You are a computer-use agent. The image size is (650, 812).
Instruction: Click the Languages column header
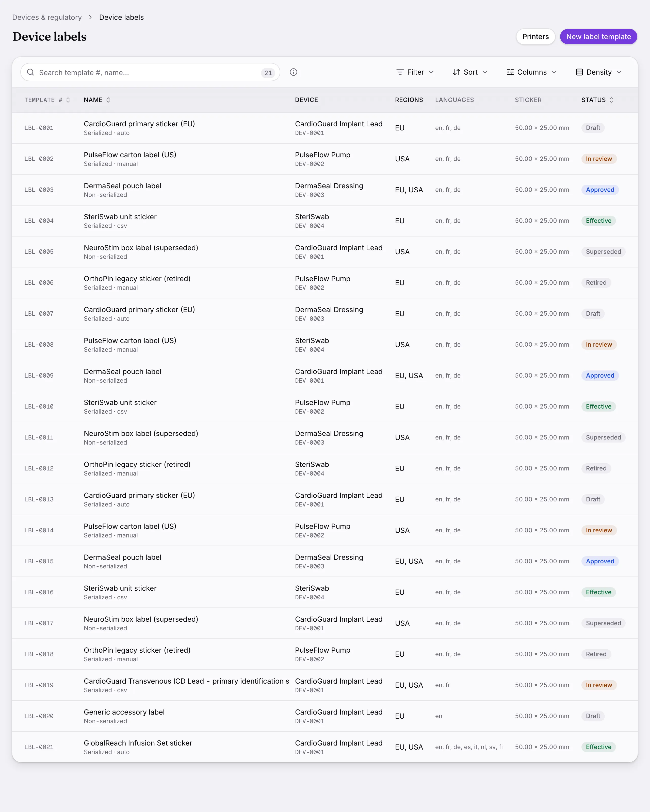(454, 100)
